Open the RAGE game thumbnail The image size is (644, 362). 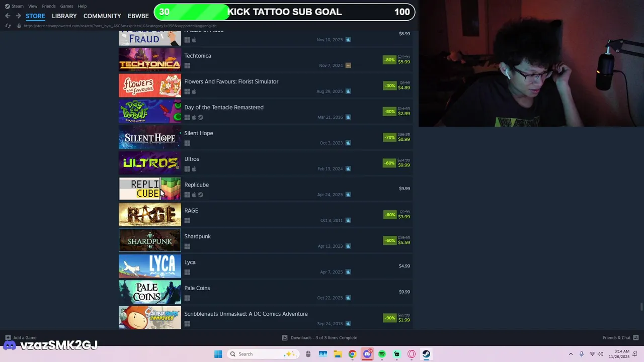[x=149, y=215]
